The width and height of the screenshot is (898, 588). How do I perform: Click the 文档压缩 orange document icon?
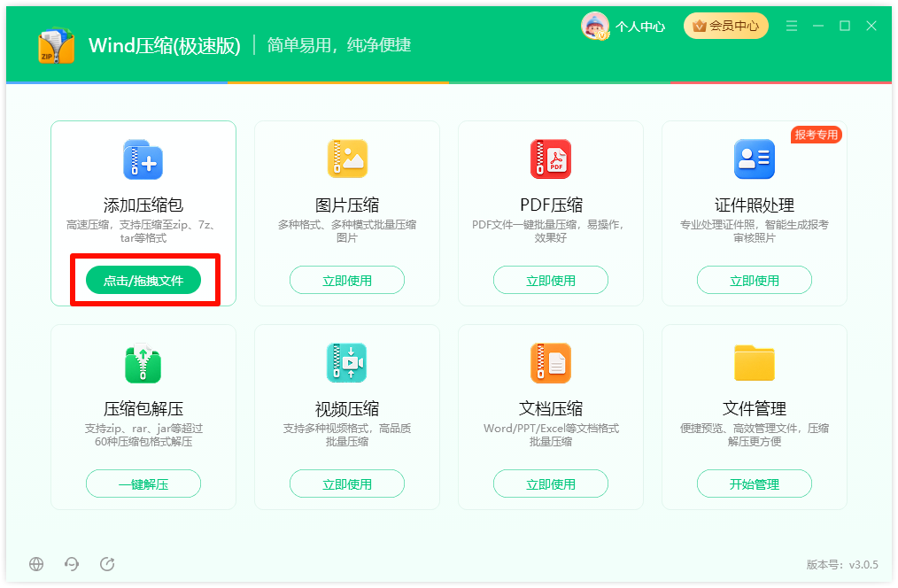[550, 362]
